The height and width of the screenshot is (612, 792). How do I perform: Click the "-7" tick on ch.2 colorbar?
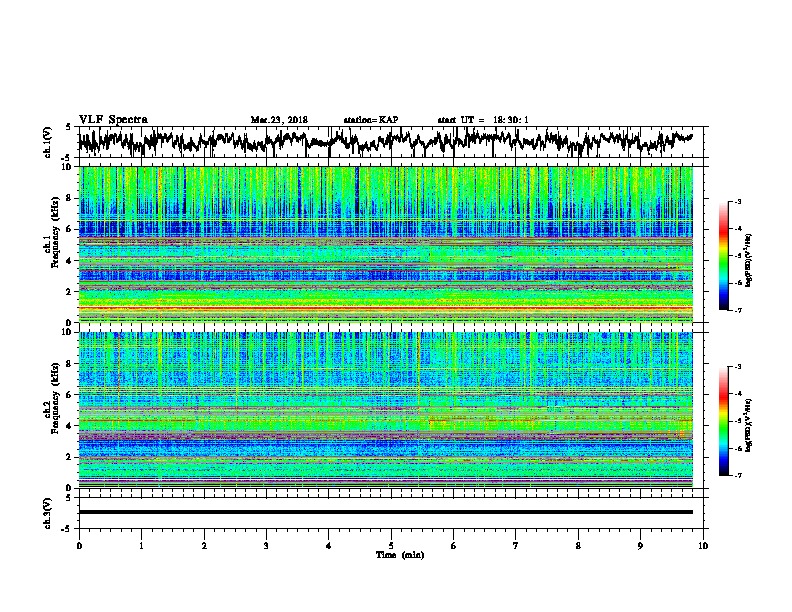[738, 476]
